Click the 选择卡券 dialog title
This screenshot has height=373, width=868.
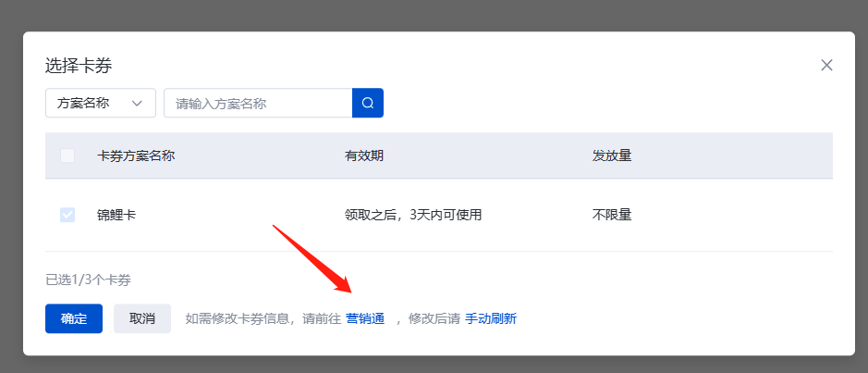79,66
